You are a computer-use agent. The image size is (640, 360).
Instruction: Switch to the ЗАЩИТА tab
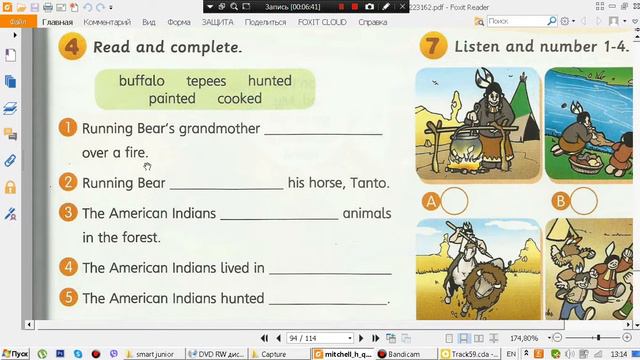coord(218,22)
